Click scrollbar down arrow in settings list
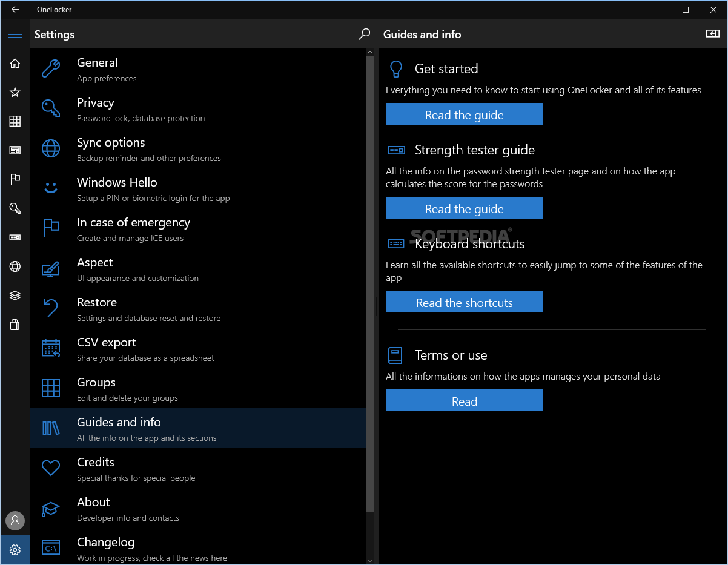The height and width of the screenshot is (565, 728). click(x=370, y=560)
